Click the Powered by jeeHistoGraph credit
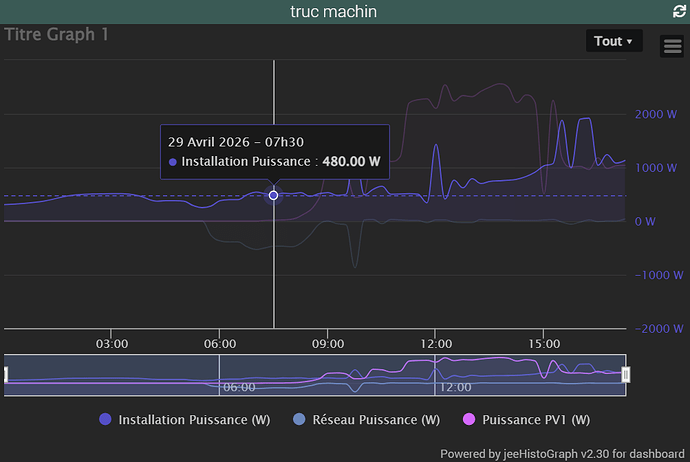The height and width of the screenshot is (462, 690). coord(562,454)
